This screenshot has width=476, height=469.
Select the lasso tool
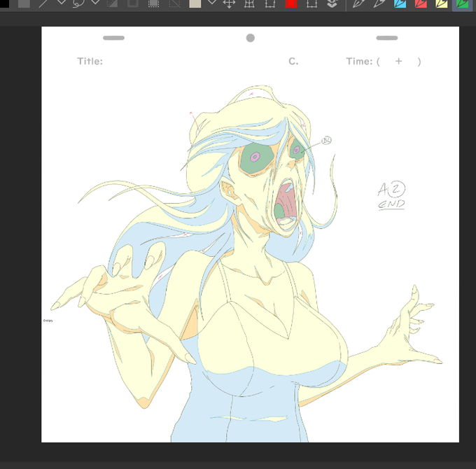click(78, 3)
